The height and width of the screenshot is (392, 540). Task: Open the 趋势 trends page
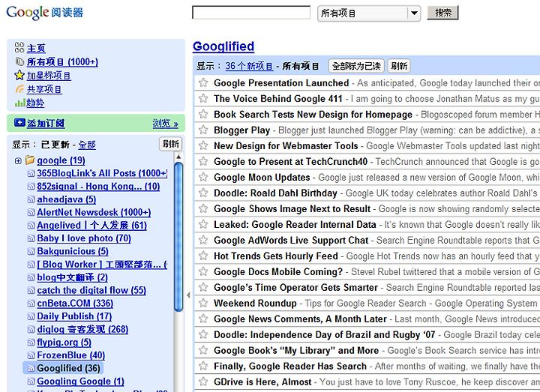[x=35, y=103]
